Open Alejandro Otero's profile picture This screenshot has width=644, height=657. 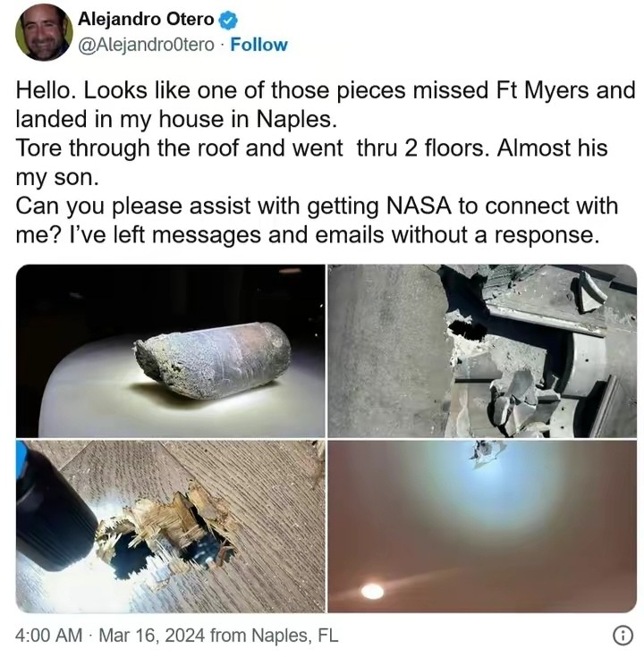tap(44, 32)
